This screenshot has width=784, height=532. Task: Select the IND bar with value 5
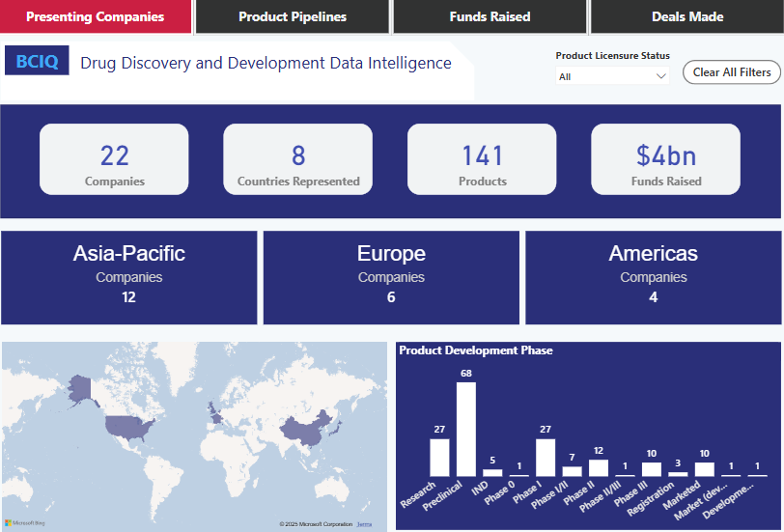point(492,472)
